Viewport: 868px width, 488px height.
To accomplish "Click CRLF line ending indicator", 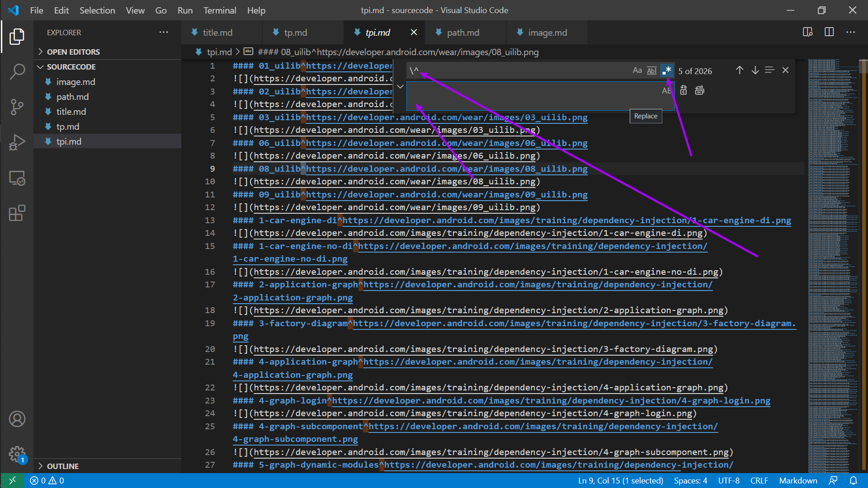I will point(759,480).
